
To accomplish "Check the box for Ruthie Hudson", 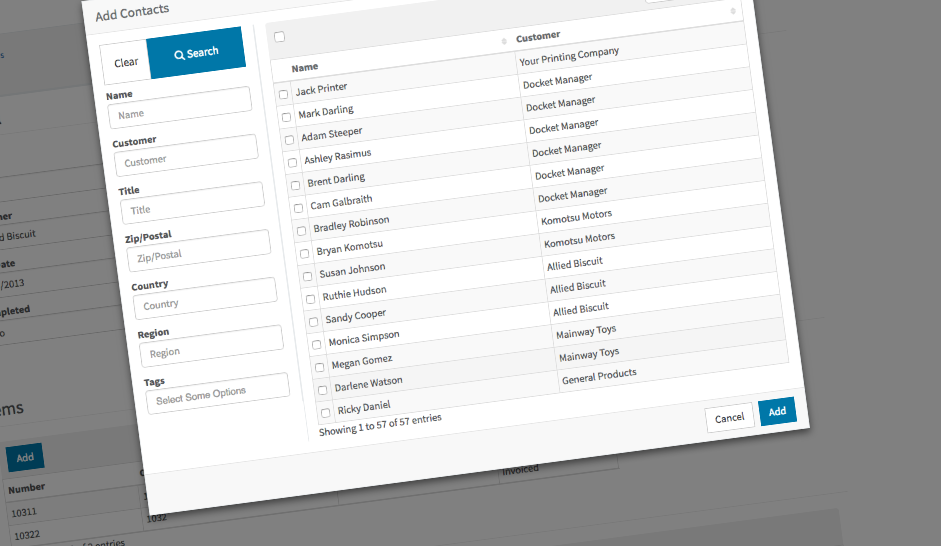I will pyautogui.click(x=310, y=299).
